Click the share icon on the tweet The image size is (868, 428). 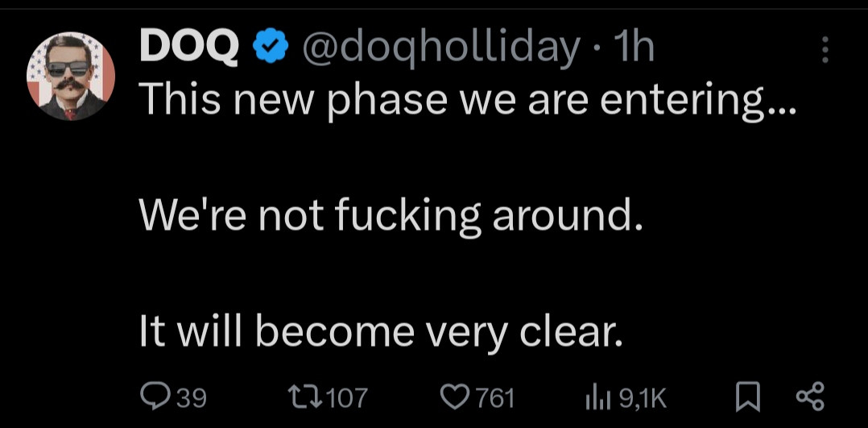[809, 396]
